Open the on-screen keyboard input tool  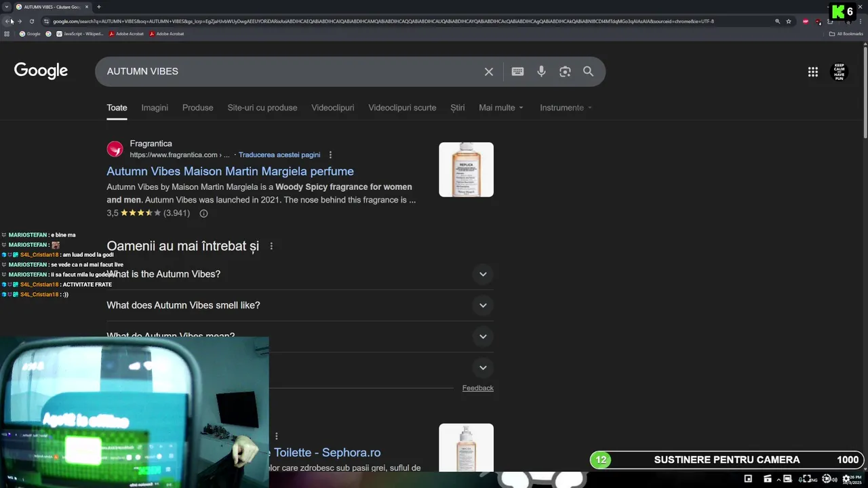pyautogui.click(x=517, y=71)
